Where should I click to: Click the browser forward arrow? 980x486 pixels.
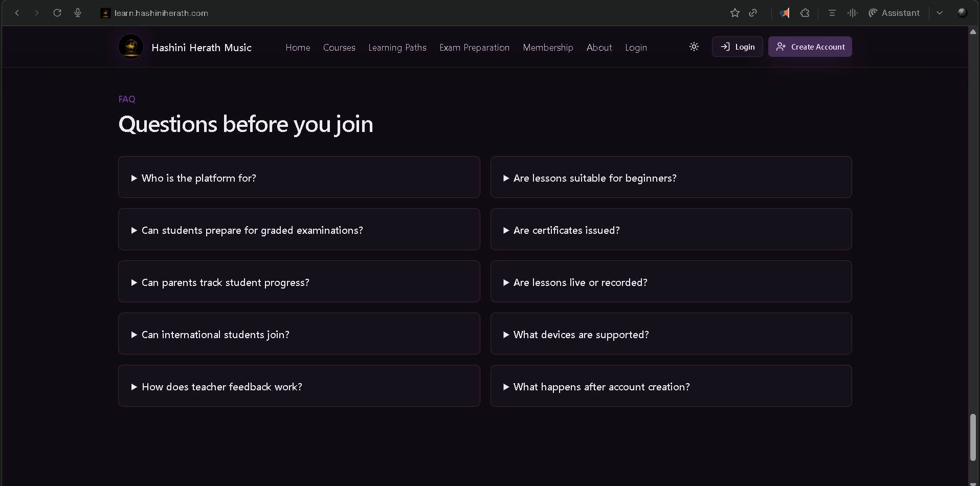pos(36,13)
